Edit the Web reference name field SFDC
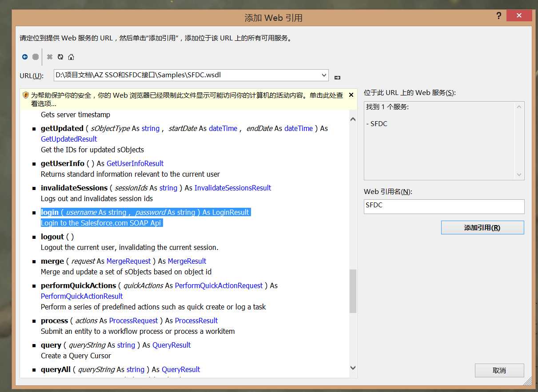538x392 pixels. [444, 206]
